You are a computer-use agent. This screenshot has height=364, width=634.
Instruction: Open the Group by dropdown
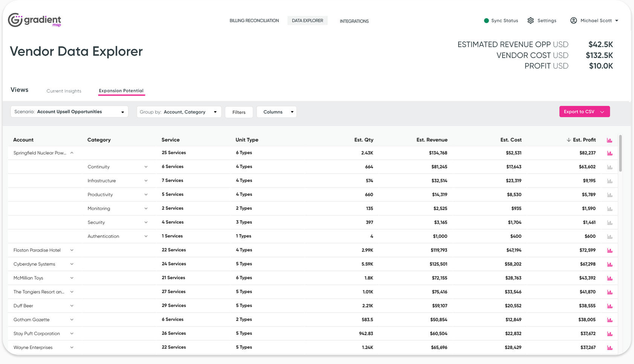[x=179, y=112]
